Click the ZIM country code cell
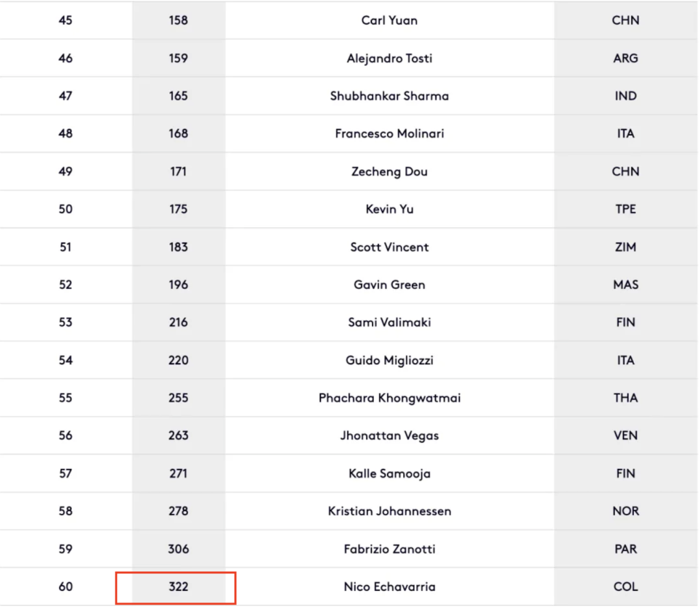The image size is (700, 609). [x=625, y=247]
